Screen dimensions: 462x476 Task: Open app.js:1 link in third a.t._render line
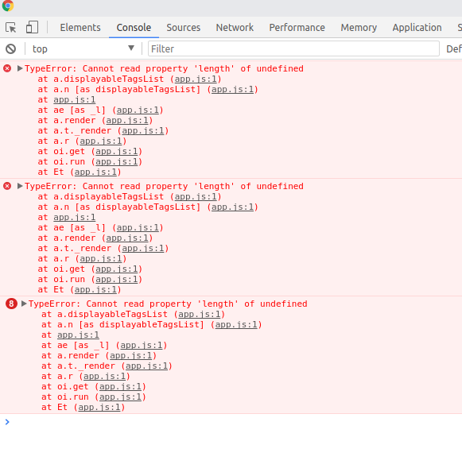pyautogui.click(x=146, y=366)
